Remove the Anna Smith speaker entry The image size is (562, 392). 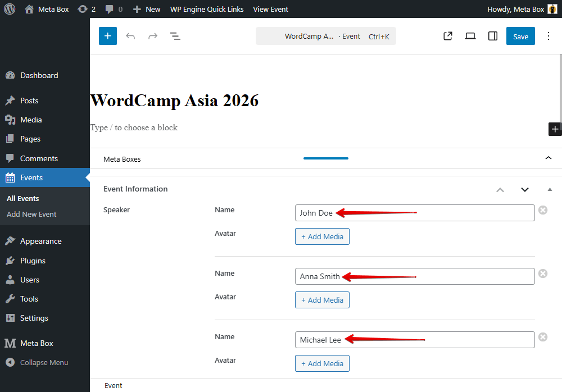tap(543, 274)
